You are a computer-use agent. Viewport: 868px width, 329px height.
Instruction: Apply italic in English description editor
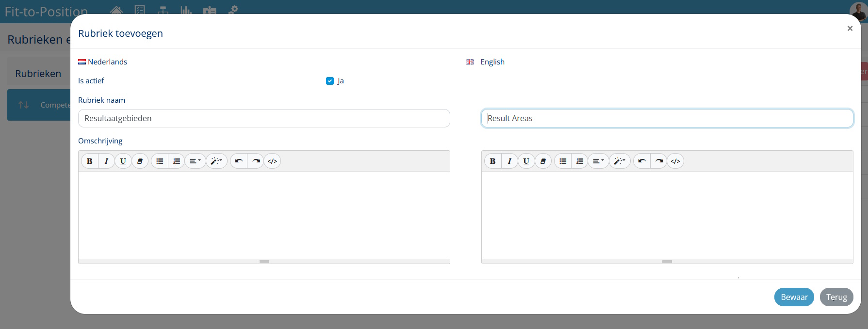(x=509, y=161)
